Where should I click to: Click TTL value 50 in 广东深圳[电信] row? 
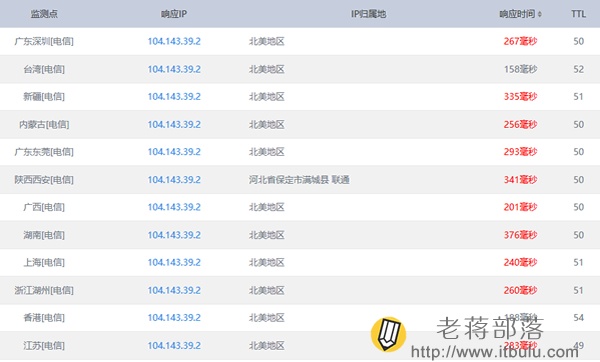pyautogui.click(x=579, y=41)
